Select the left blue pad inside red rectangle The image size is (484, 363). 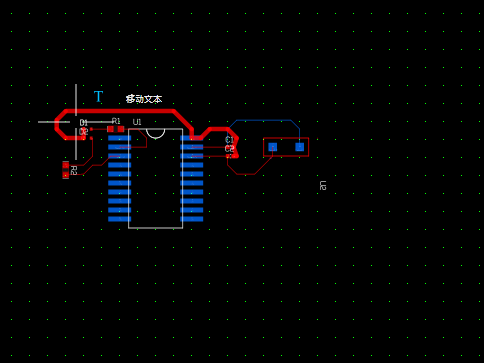273,147
